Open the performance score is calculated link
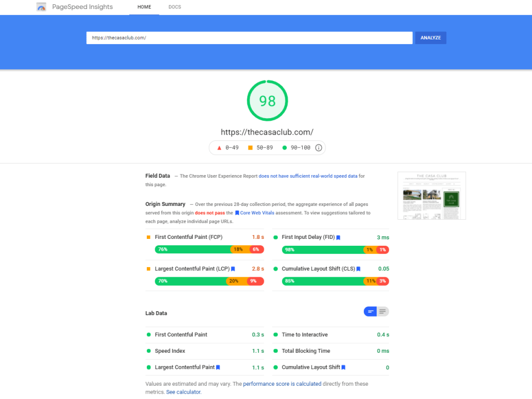Screen dimensions: 532x399 282,384
